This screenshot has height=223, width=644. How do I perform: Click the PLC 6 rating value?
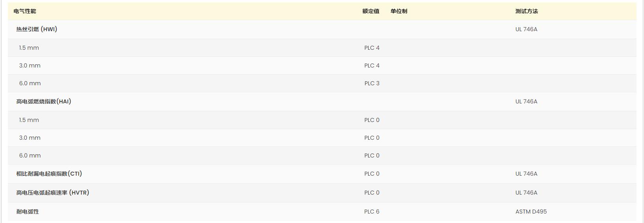coord(372,212)
